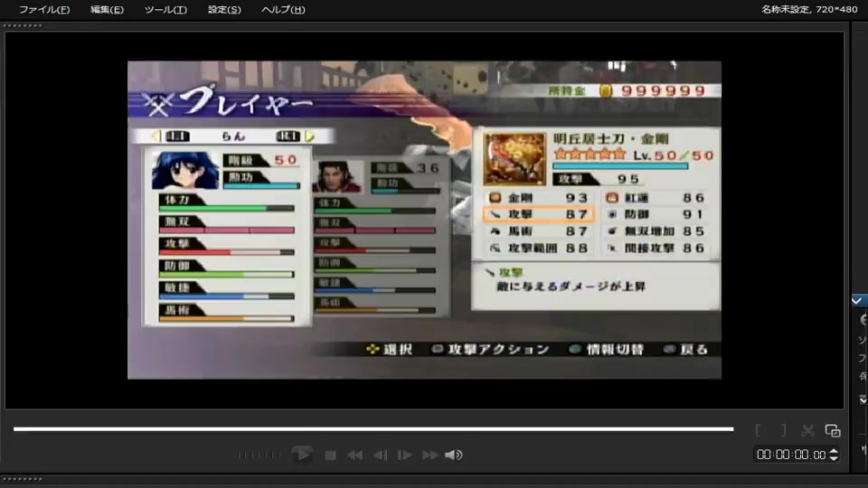Click the weapon thumbnail in the preview
This screenshot has width=868, height=488.
[514, 158]
